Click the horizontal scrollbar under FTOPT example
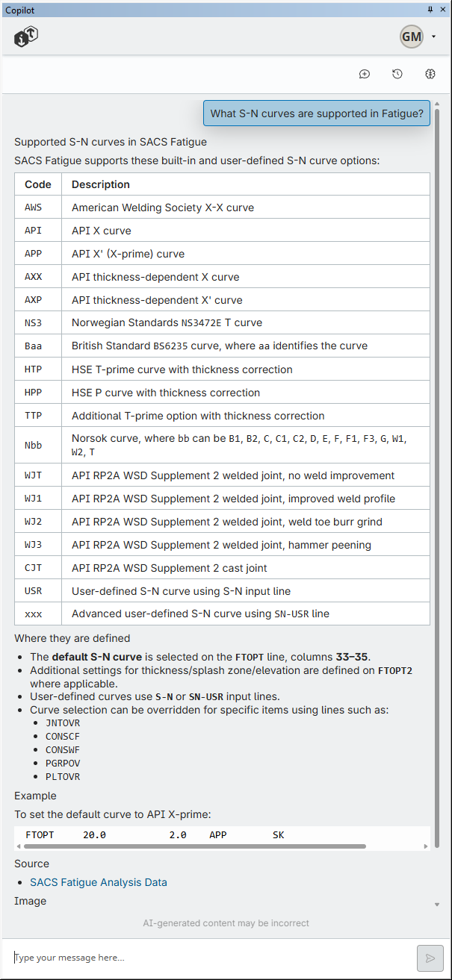The image size is (452, 980). [x=194, y=846]
